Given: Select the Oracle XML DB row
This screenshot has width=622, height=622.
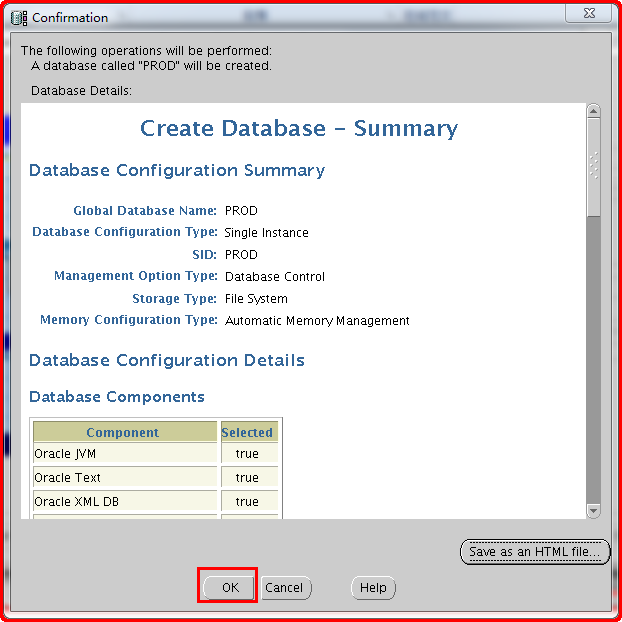Looking at the screenshot, I should point(156,501).
